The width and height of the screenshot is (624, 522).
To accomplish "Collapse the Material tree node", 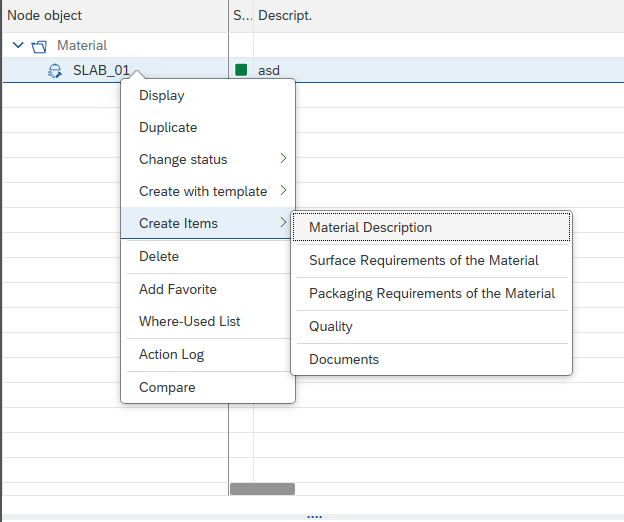I will (18, 46).
